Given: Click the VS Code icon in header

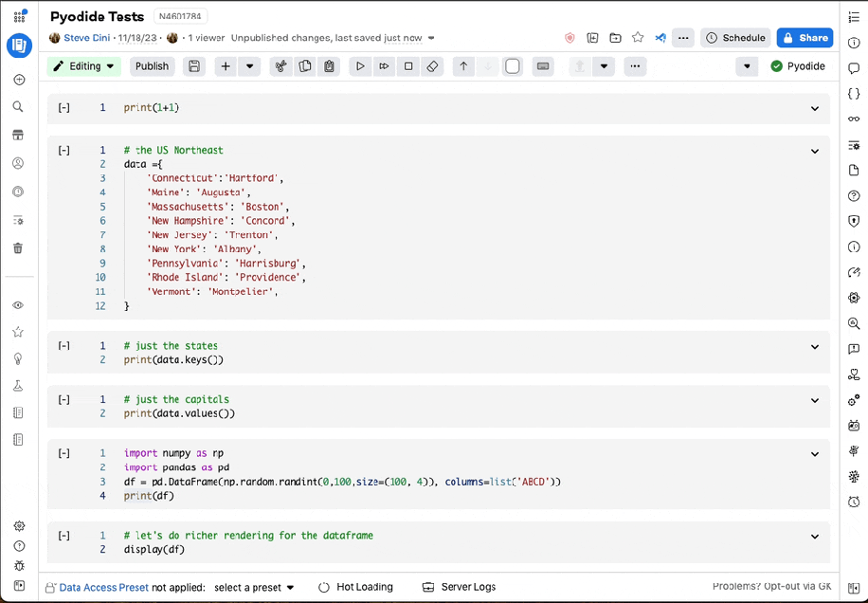Looking at the screenshot, I should click(x=660, y=38).
